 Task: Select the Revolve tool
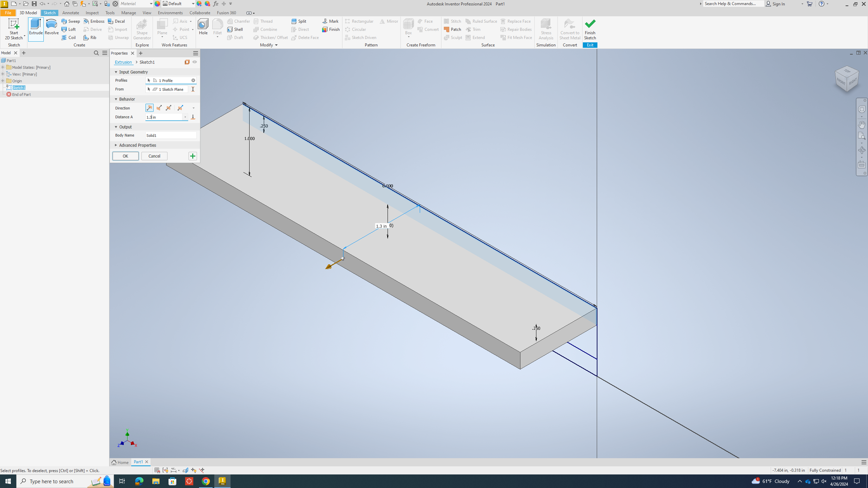click(x=52, y=27)
